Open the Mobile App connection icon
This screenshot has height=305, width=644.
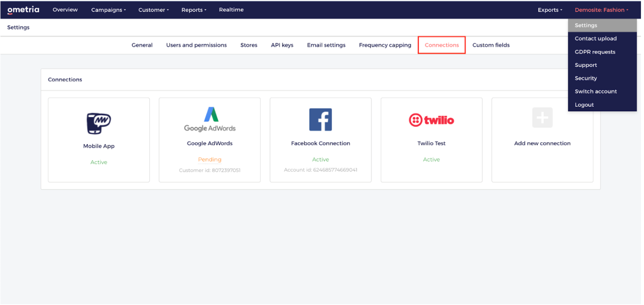pyautogui.click(x=99, y=119)
